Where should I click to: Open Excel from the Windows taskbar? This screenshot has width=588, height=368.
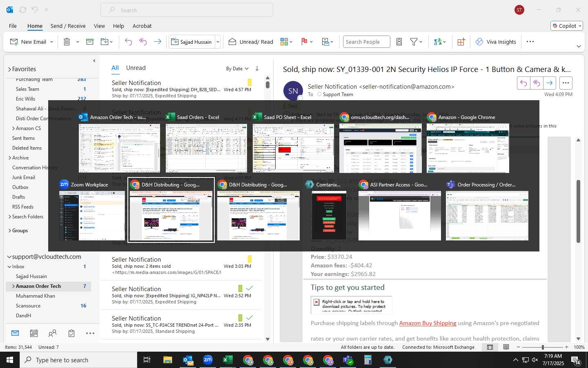pyautogui.click(x=228, y=360)
